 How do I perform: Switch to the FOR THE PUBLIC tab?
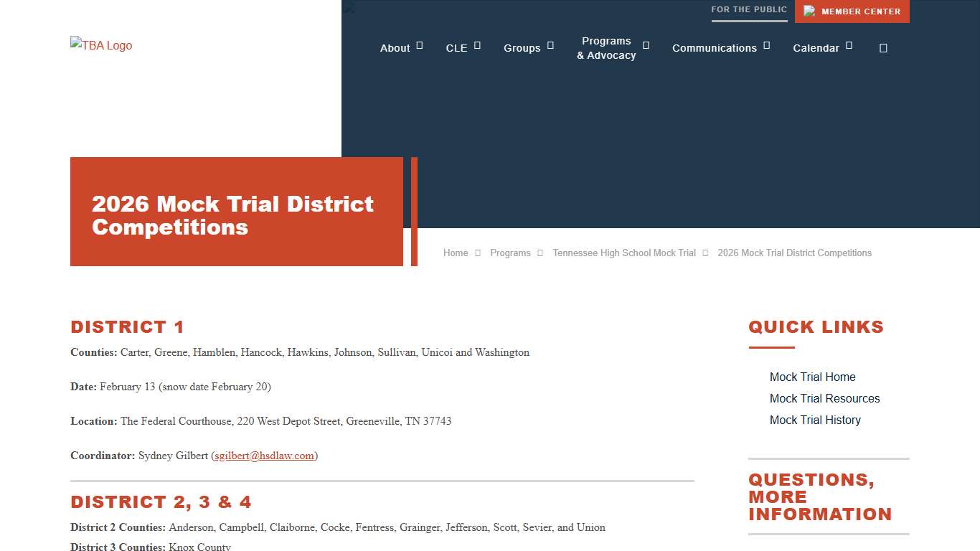point(749,9)
